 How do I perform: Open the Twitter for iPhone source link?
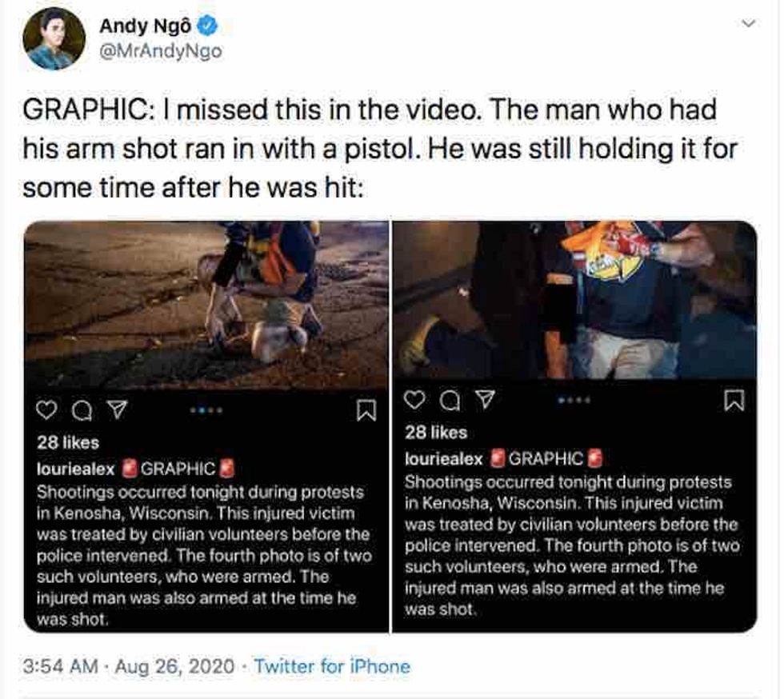pyautogui.click(x=332, y=666)
